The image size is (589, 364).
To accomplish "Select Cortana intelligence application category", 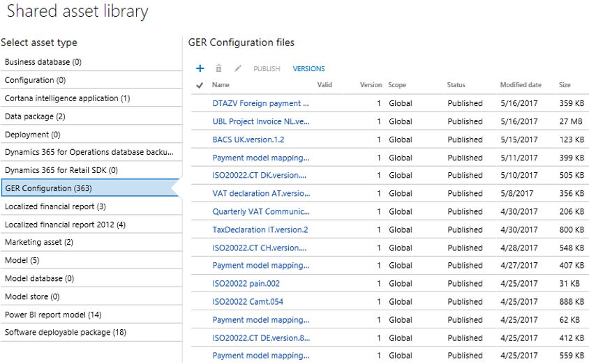I will (67, 98).
